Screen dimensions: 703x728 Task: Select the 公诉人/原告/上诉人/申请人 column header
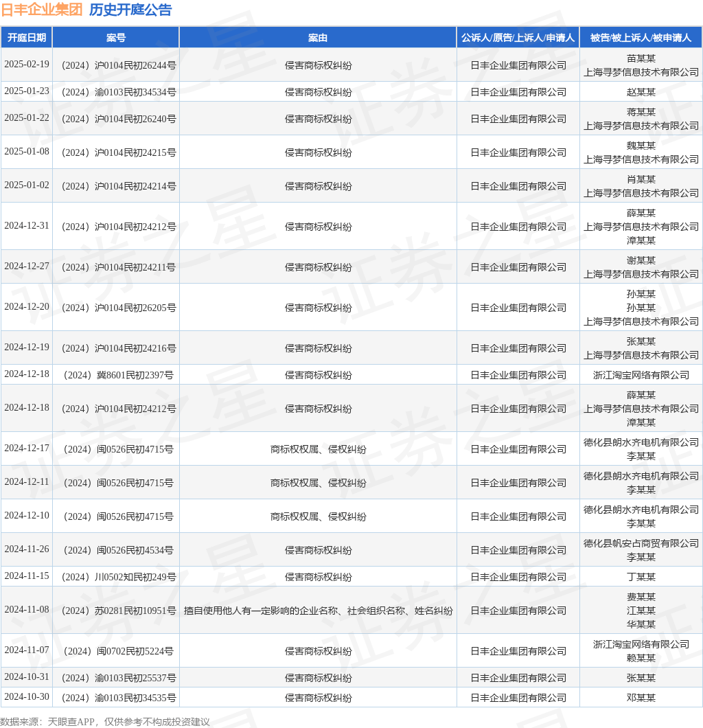click(x=518, y=38)
